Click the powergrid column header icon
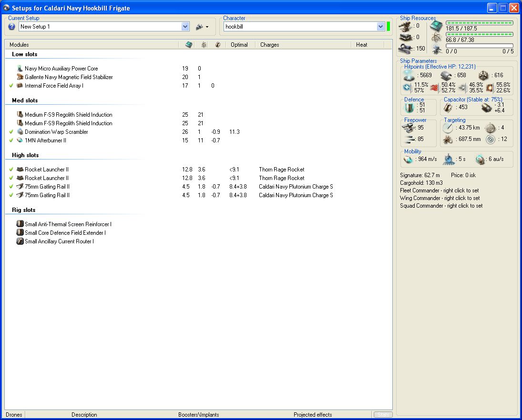 204,45
